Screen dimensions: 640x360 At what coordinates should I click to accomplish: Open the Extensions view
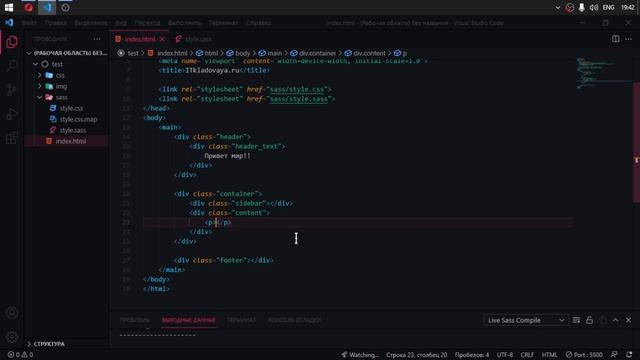(x=12, y=138)
